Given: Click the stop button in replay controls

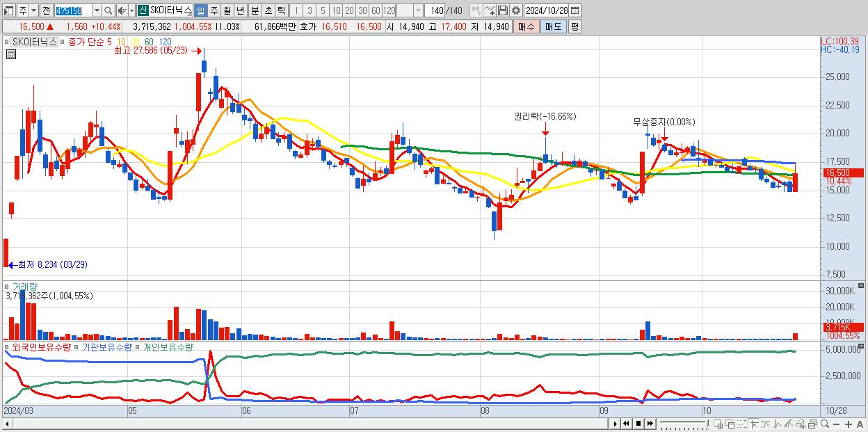Looking at the screenshot, I should (x=638, y=424).
